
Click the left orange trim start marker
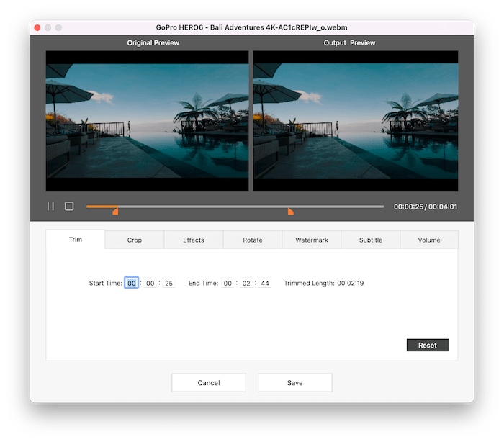point(115,211)
